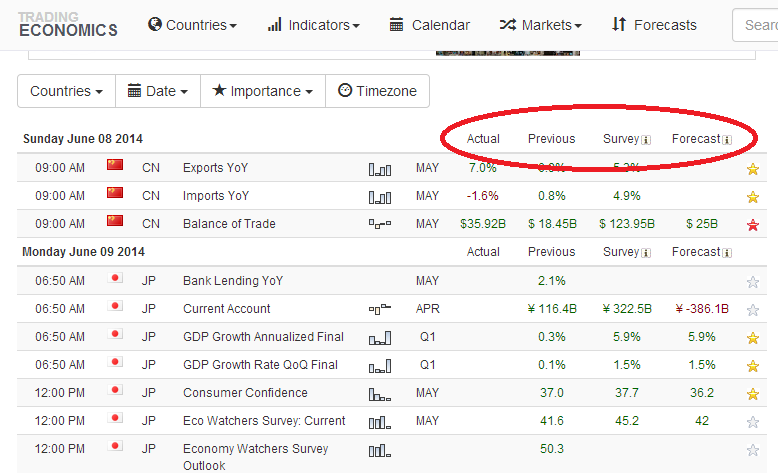Open the GDP Growth Annualized Final link
Viewport: 778px width, 473px height.
263,337
